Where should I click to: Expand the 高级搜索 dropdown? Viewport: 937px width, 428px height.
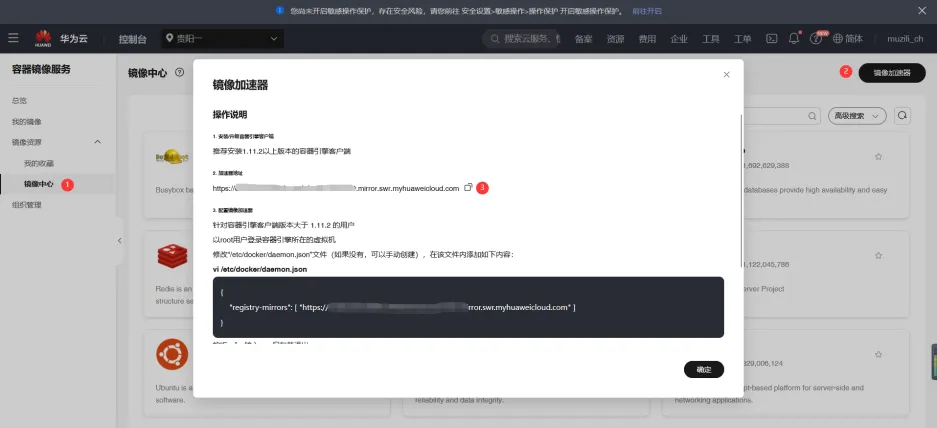point(857,116)
